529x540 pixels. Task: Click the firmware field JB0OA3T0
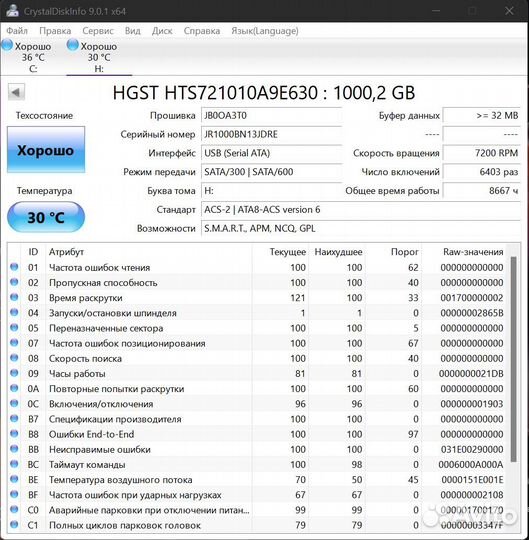coord(271,115)
